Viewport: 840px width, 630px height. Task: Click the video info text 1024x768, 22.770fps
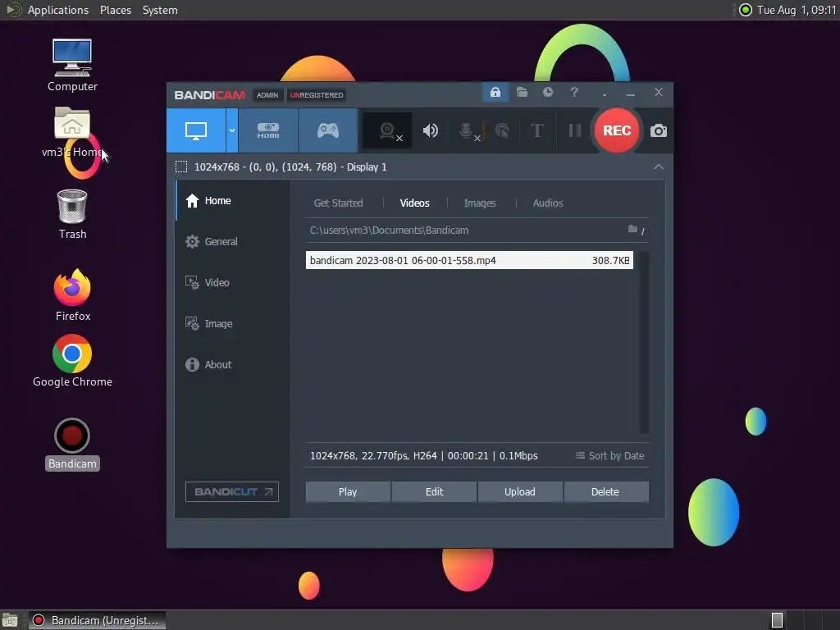coord(424,456)
